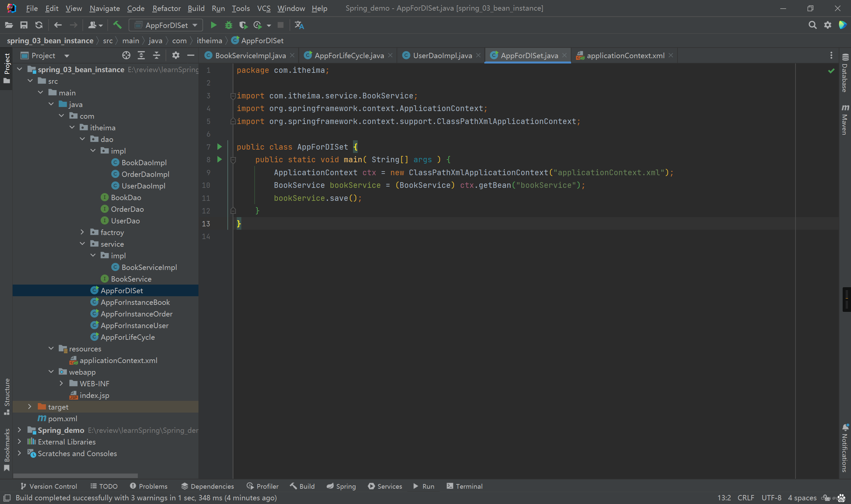This screenshot has width=851, height=504.
Task: Start debugging with the bug icon
Action: [x=229, y=25]
